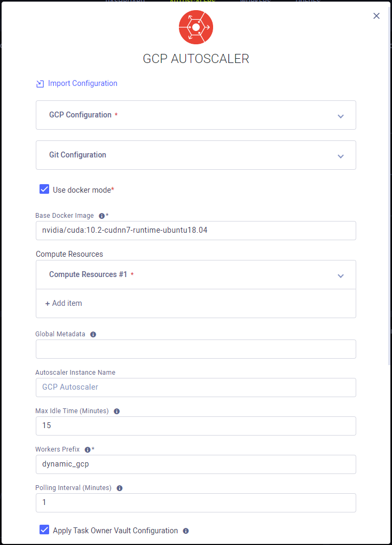Click the Max Idle Time info icon
This screenshot has width=392, height=545.
[x=116, y=411]
